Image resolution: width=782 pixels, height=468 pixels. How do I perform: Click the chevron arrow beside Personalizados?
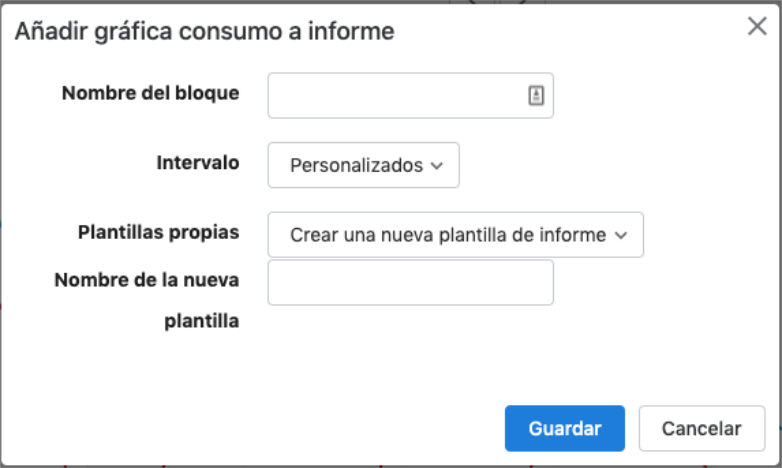click(437, 166)
